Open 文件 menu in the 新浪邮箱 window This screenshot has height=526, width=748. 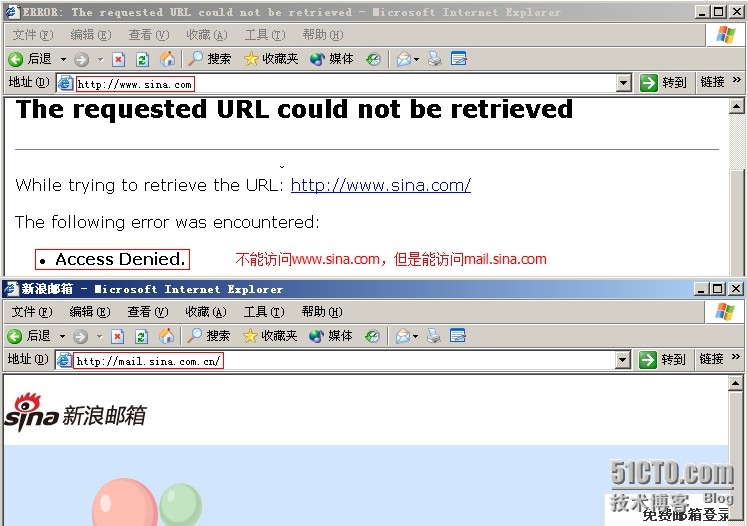[x=32, y=312]
